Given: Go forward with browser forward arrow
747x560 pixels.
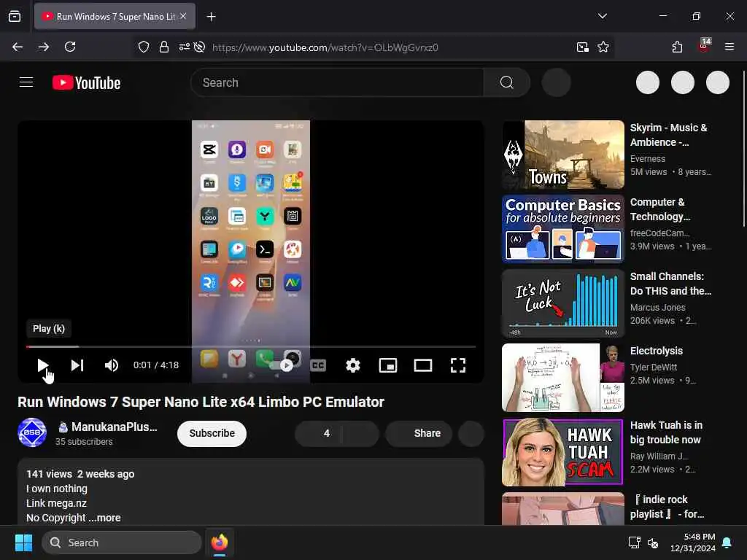Looking at the screenshot, I should tap(44, 47).
